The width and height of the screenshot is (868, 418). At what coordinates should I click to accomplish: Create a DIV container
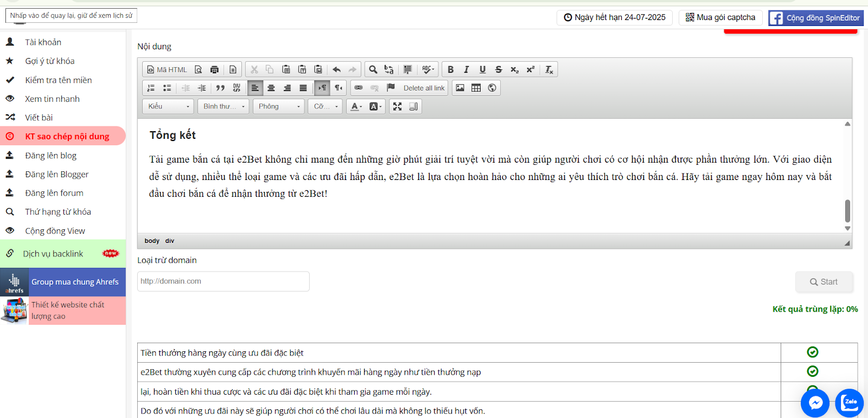[x=237, y=88]
